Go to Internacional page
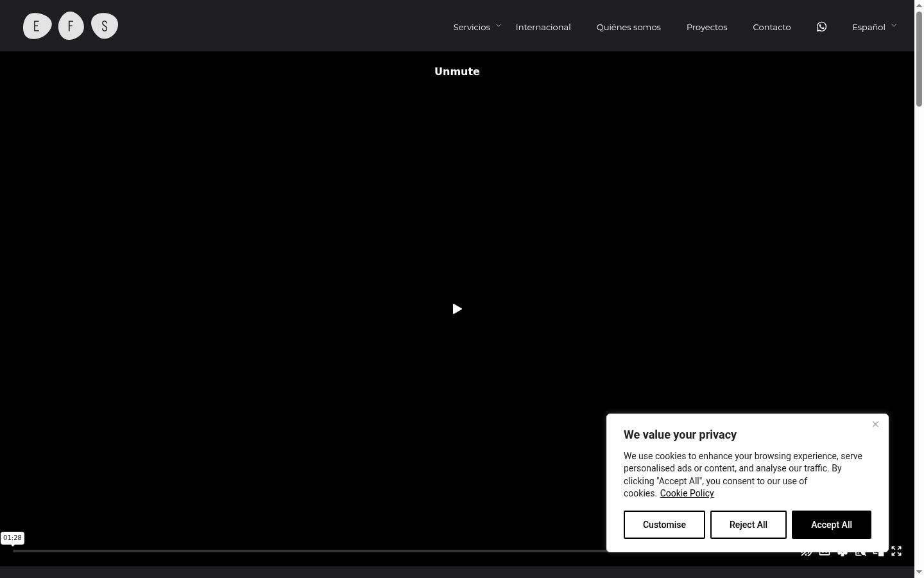Viewport: 924px width, 578px height. (543, 27)
